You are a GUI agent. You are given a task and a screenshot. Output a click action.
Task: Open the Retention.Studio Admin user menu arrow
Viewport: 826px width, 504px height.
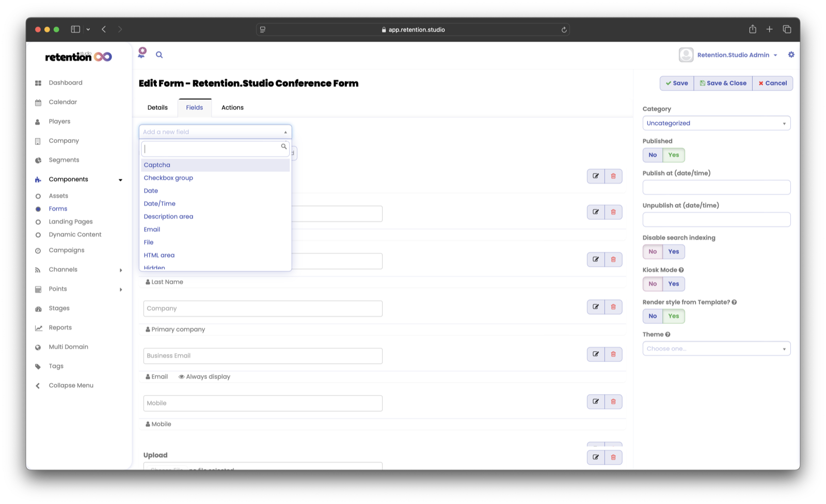pyautogui.click(x=775, y=55)
